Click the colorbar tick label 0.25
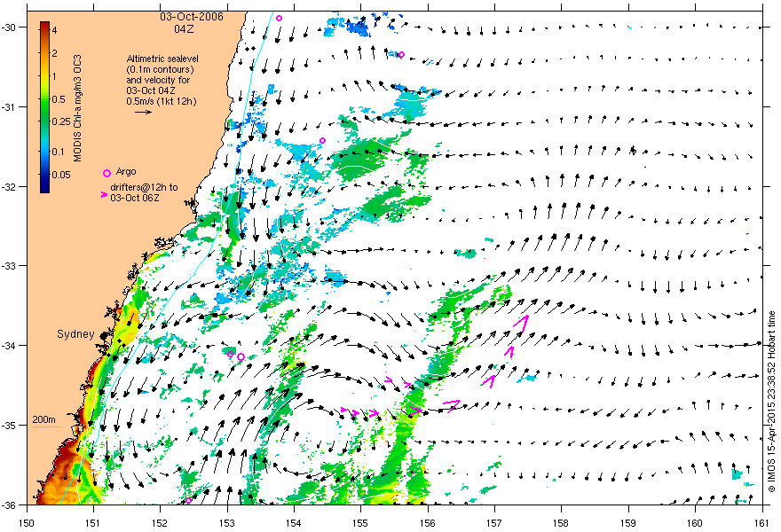 point(60,122)
